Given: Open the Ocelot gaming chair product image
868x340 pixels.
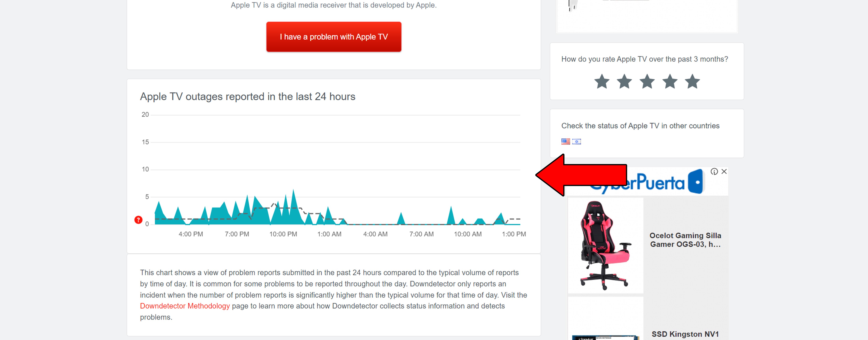Looking at the screenshot, I should pos(605,245).
